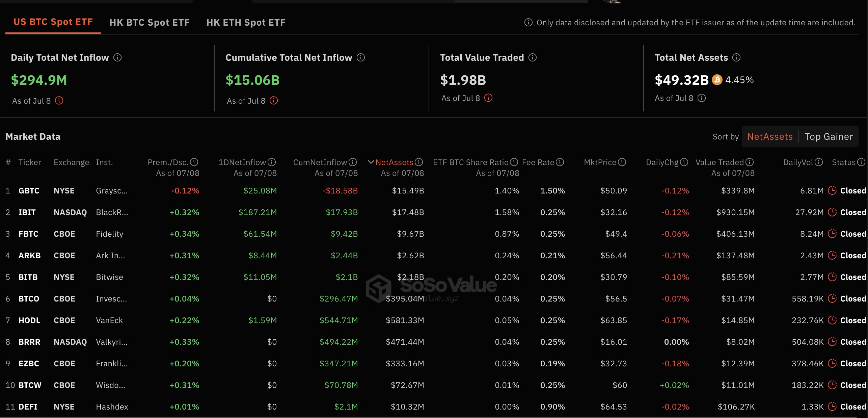The image size is (868, 418).
Task: Open FBTC ticker row
Action: point(28,234)
